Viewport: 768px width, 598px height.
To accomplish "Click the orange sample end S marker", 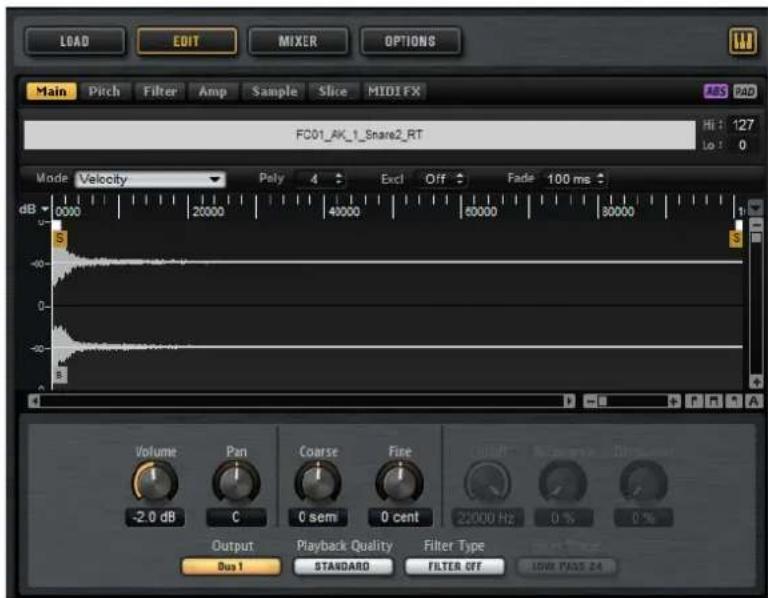I will (x=736, y=239).
